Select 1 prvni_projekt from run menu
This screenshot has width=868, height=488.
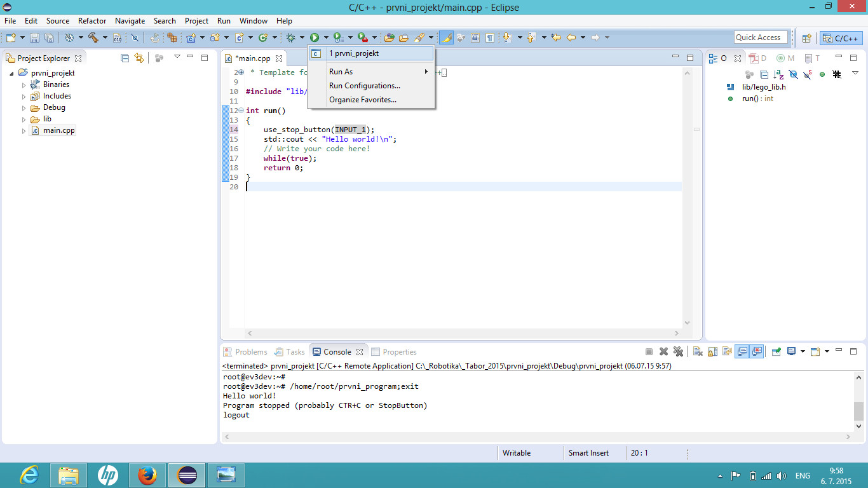(354, 53)
